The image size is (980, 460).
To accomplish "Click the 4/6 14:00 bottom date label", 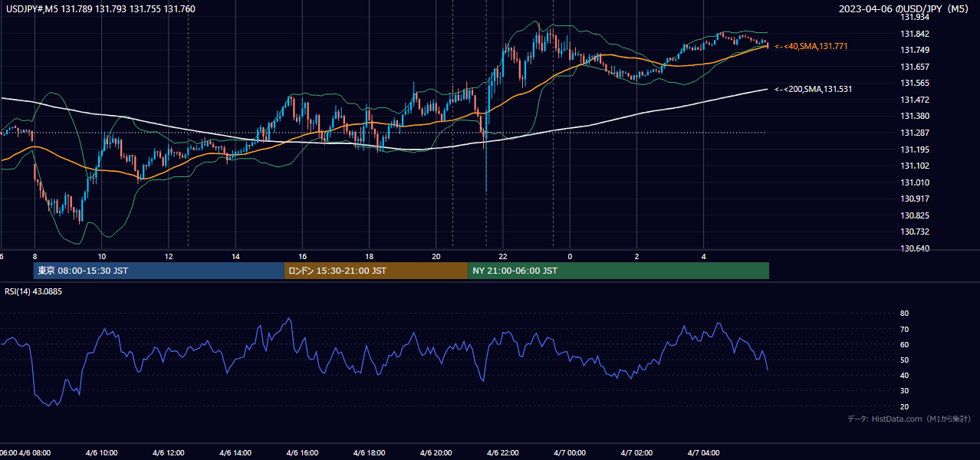I will (x=235, y=453).
